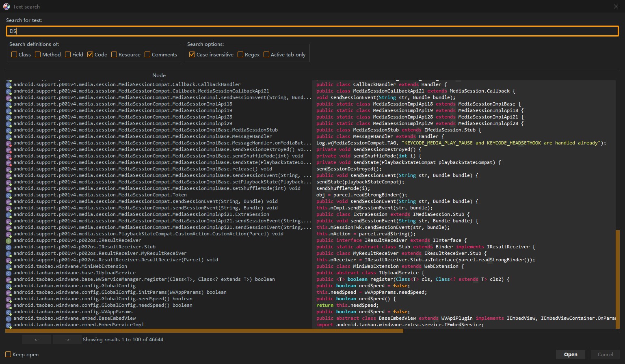Select the ResultReceiver(Parcel) void row
The image size is (625, 364).
[159, 260]
